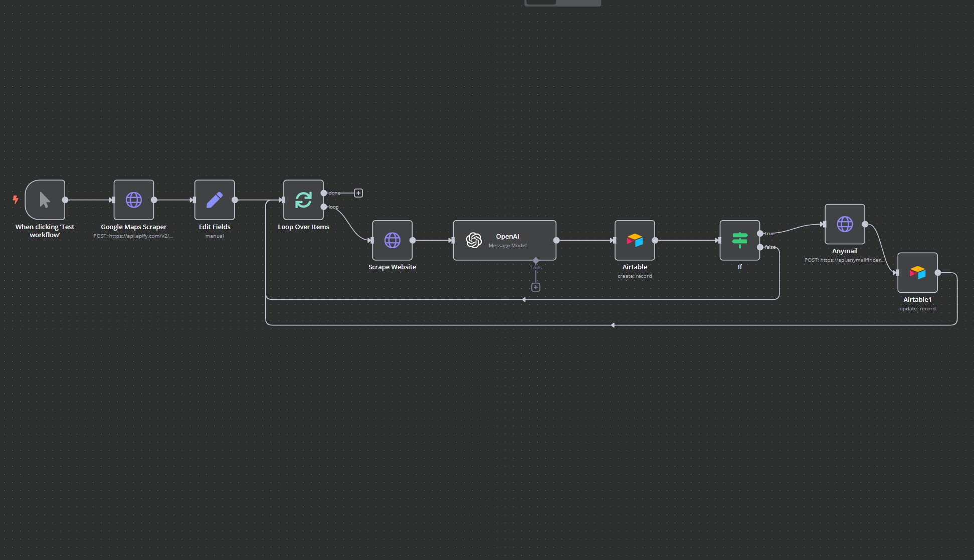The image size is (974, 560).
Task: Open the Anymail HTTP request node
Action: [x=845, y=224]
